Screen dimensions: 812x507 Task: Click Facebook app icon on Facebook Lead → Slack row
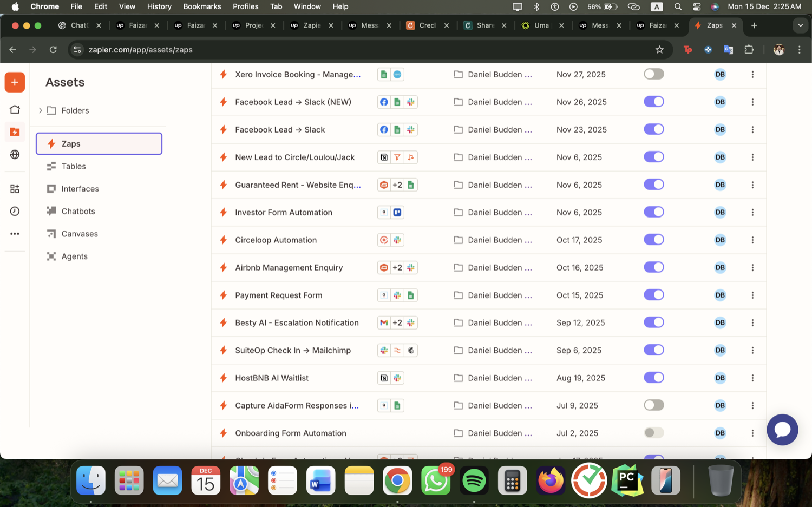click(384, 130)
